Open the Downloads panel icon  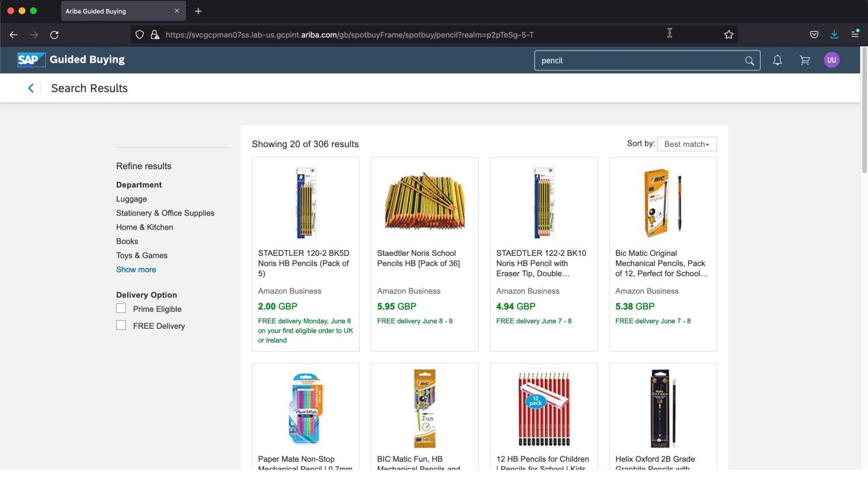coord(834,34)
